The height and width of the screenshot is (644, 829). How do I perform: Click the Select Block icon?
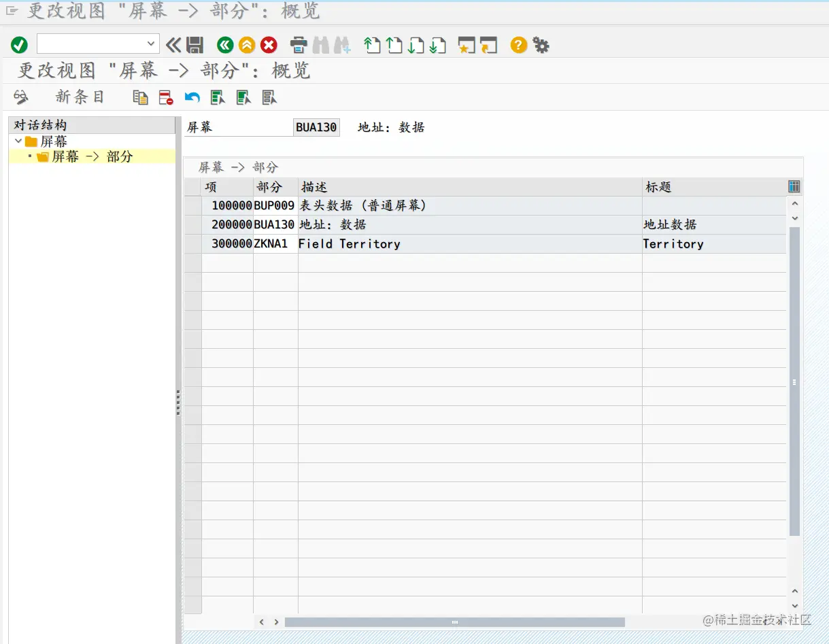[243, 98]
